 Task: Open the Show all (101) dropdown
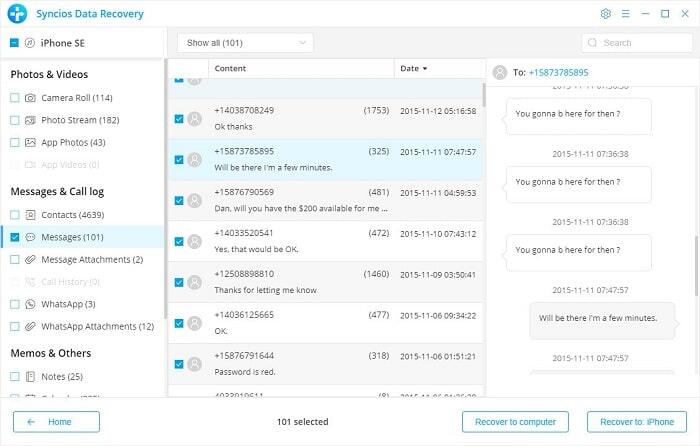coord(245,43)
